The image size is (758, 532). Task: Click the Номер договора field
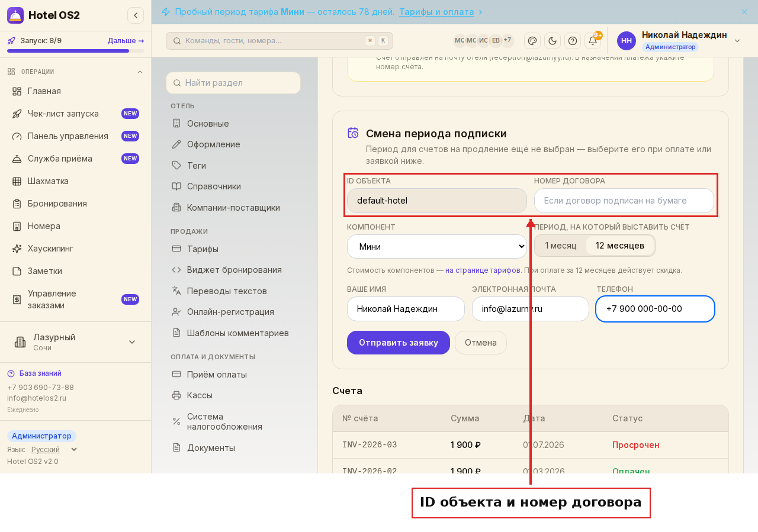point(624,201)
